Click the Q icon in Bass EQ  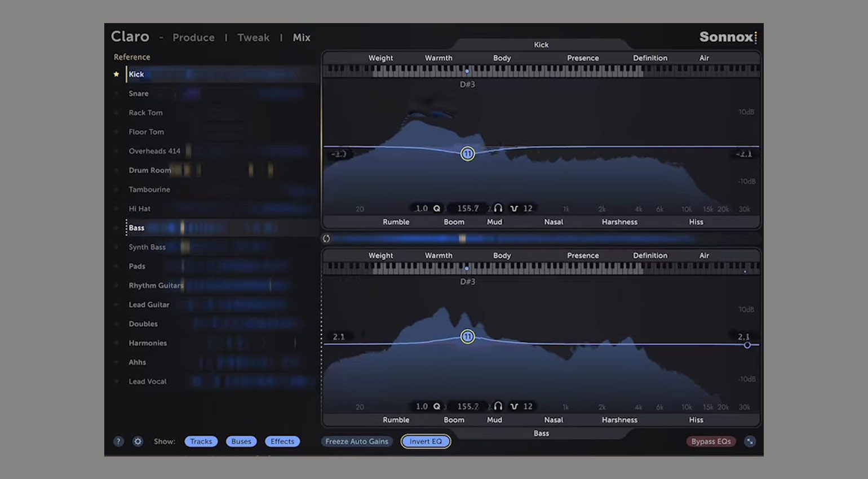[x=437, y=406]
